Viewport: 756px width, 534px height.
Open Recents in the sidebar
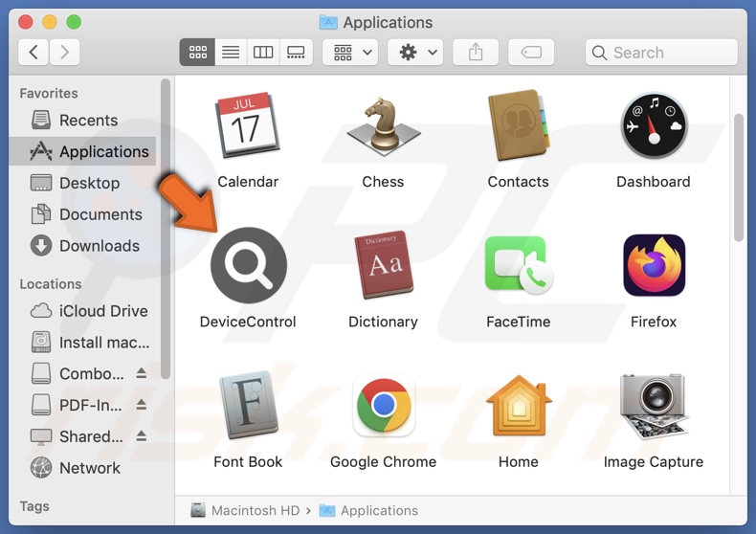pyautogui.click(x=82, y=120)
